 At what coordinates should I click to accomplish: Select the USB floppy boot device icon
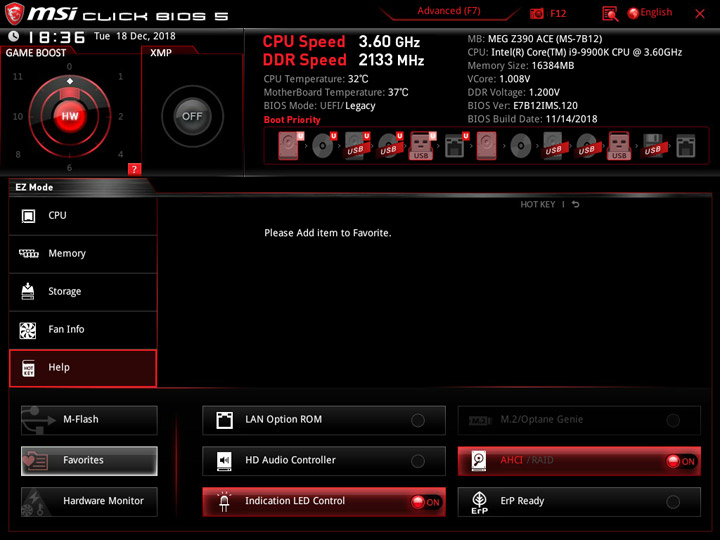[652, 146]
